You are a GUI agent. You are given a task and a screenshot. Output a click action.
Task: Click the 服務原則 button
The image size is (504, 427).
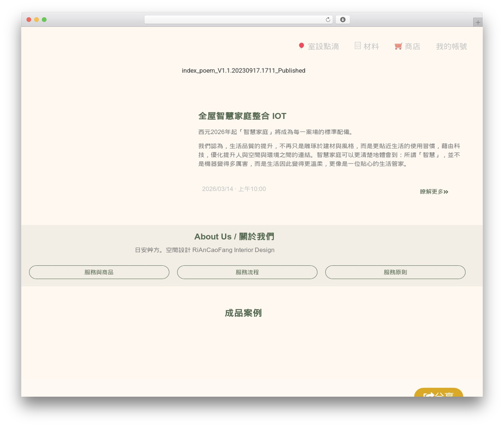tap(395, 272)
